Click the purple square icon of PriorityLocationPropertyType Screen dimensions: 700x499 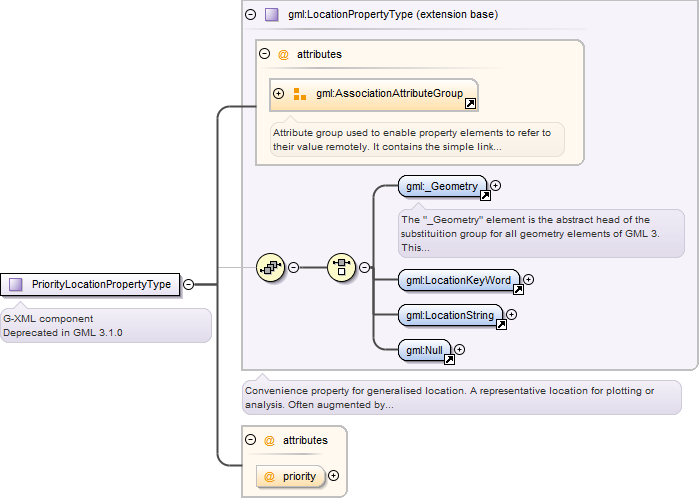click(16, 284)
